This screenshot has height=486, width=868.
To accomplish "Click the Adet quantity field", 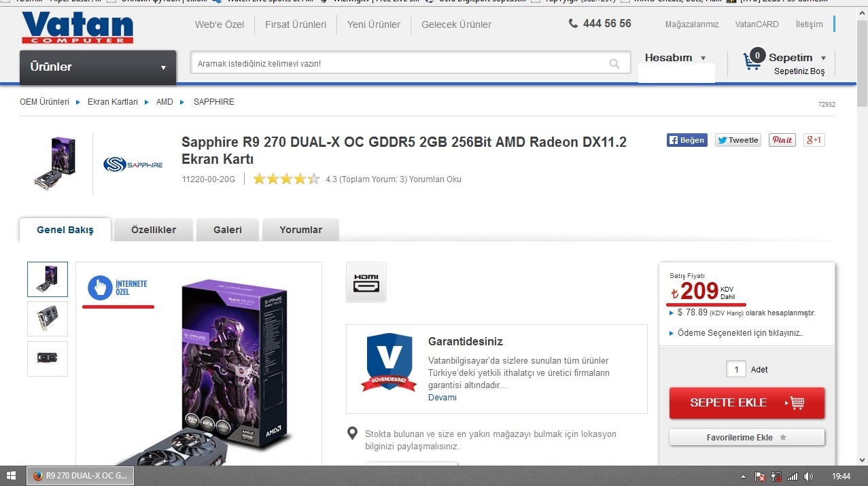I will coord(736,369).
